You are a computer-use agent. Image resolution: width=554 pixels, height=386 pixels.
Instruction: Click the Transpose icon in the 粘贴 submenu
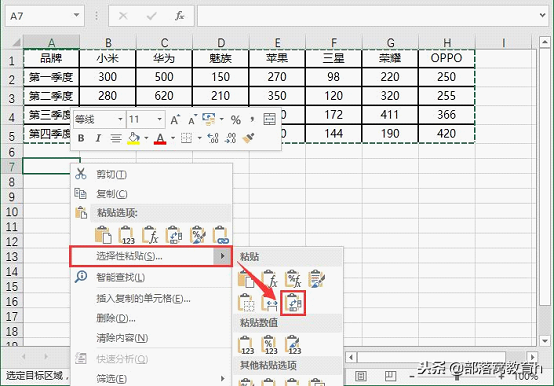[x=293, y=303]
